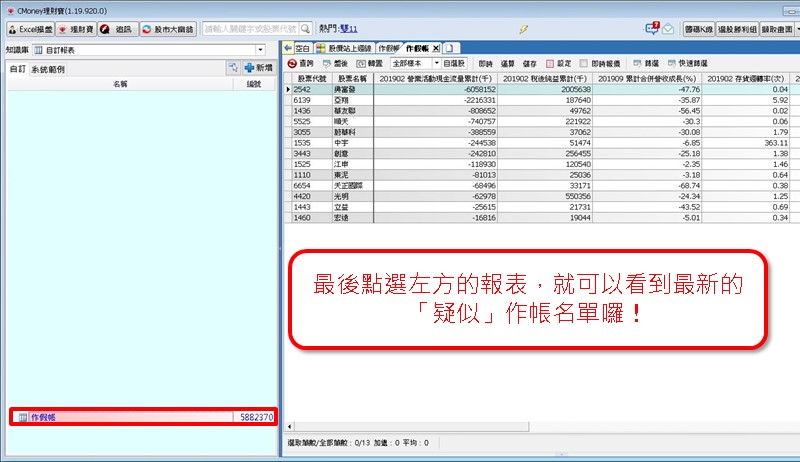Click the lightning bolt icon
This screenshot has width=800, height=462.
click(525, 30)
